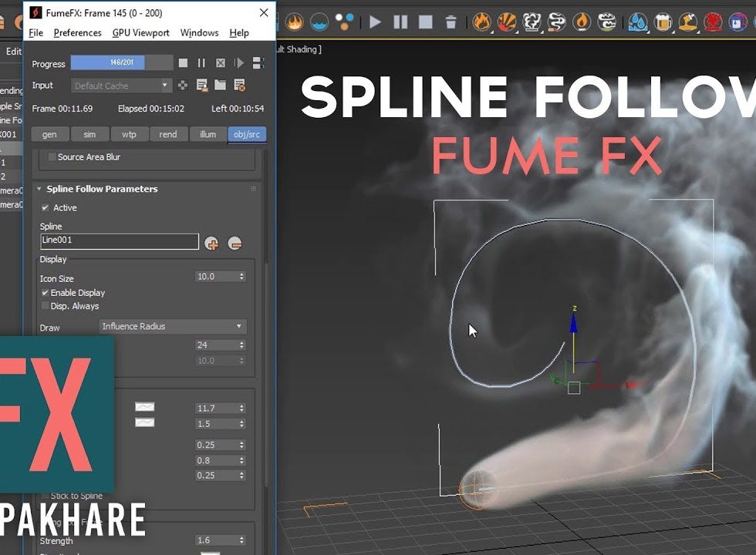Switch to the gen tab
756x555 pixels.
49,134
